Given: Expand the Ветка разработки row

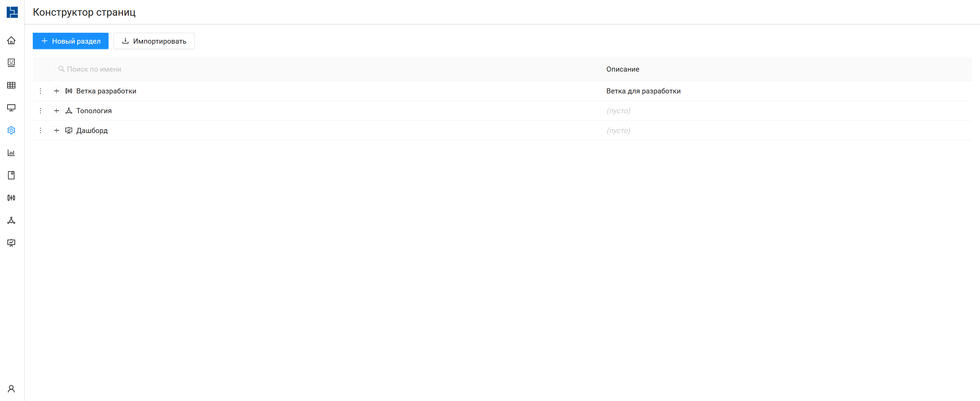Looking at the screenshot, I should [x=56, y=91].
